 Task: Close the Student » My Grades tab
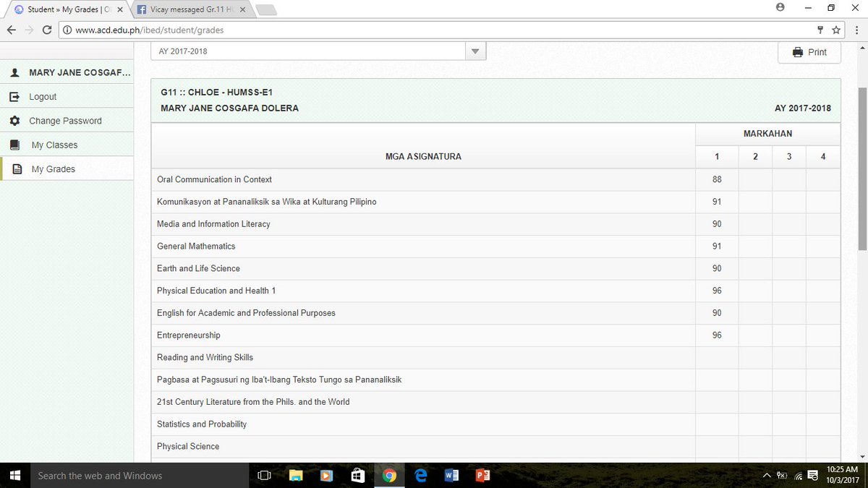(x=120, y=10)
